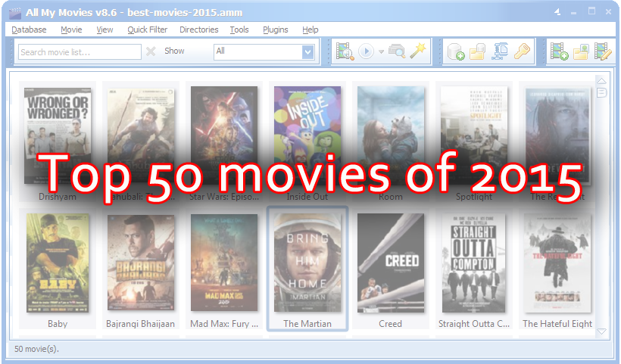
Task: Select the Drishyam movie poster
Action: click(x=58, y=135)
